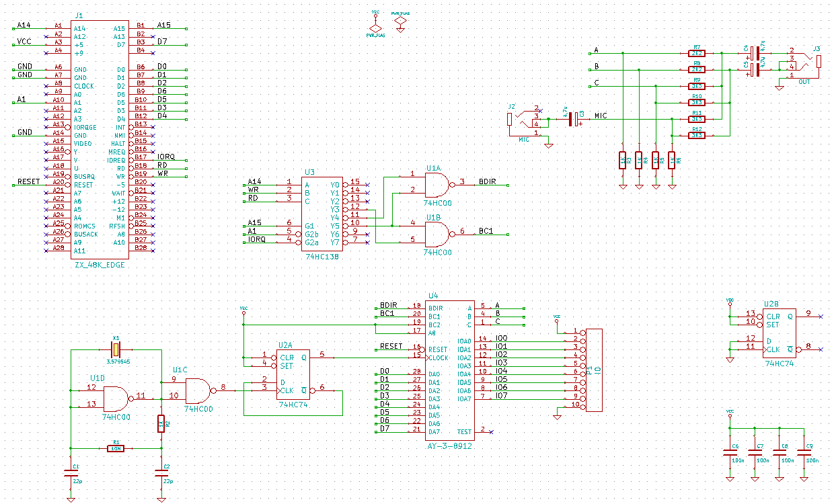Select capacitor C2 22p symbol
Image resolution: width=834 pixels, height=504 pixels.
point(161,472)
